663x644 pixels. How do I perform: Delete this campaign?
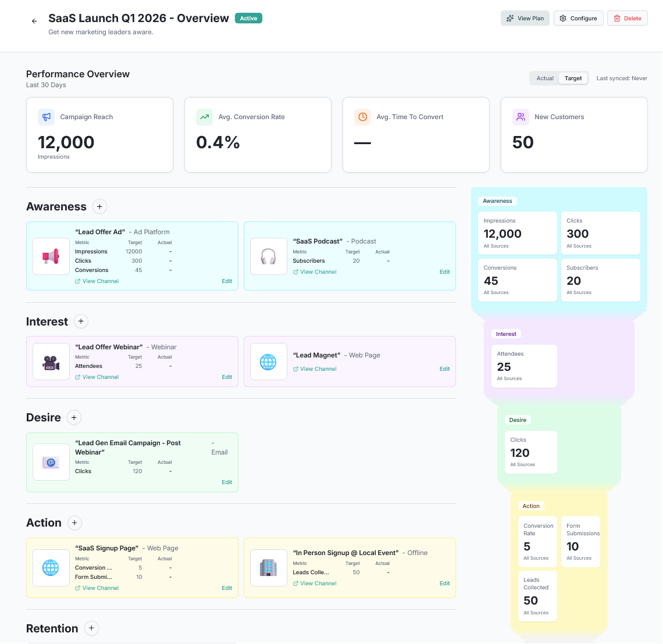pos(627,19)
